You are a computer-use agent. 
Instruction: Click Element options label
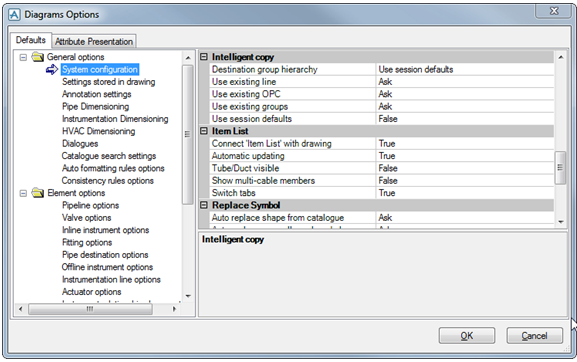[x=76, y=193]
